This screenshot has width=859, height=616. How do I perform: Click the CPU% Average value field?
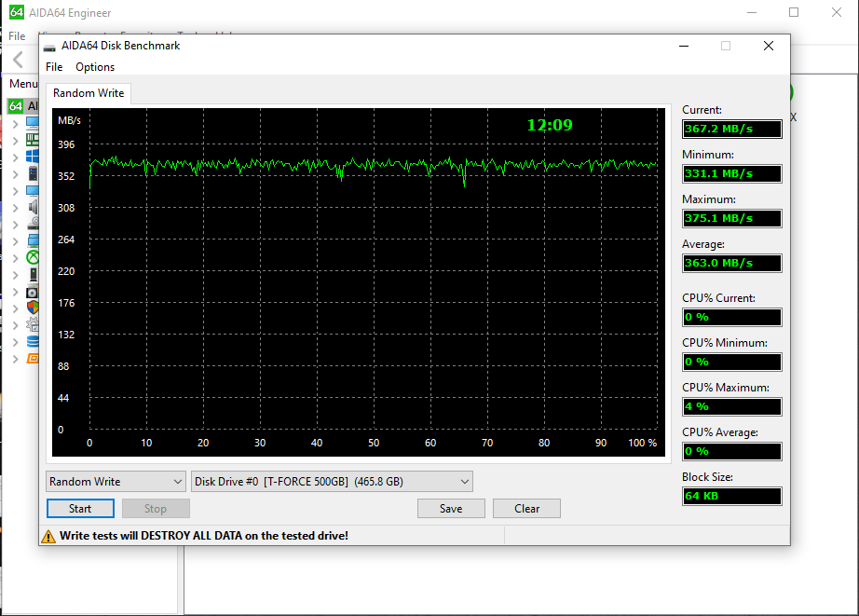point(732,452)
